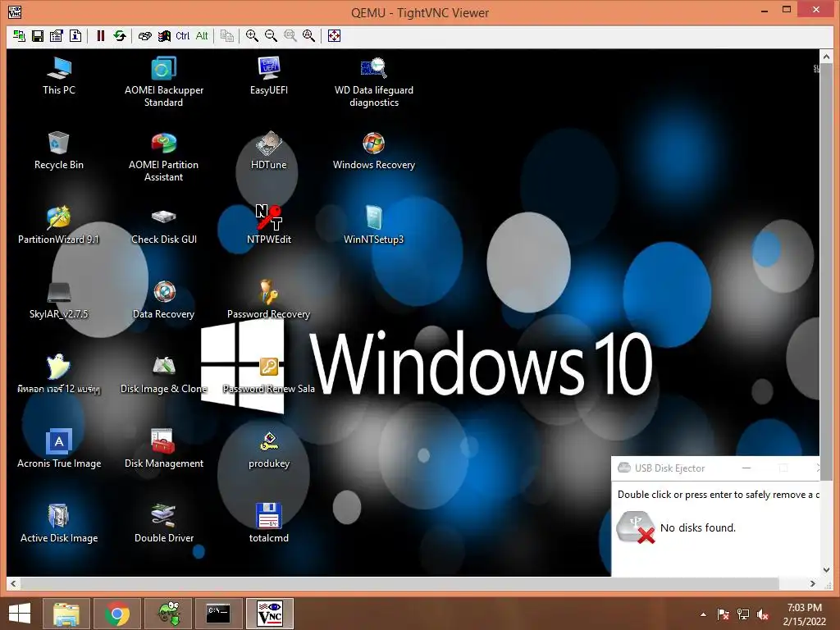
Task: Select the Double Driver desktop icon
Action: pos(164,523)
